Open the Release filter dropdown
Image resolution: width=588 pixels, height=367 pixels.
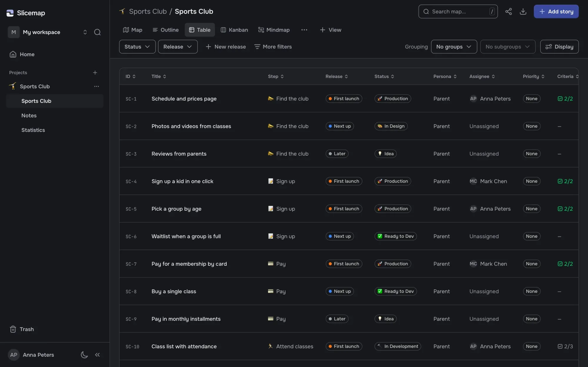tap(178, 47)
